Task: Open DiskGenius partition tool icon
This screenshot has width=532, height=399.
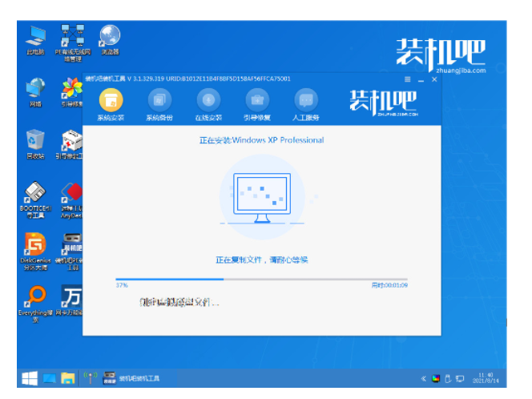Action: coord(35,252)
